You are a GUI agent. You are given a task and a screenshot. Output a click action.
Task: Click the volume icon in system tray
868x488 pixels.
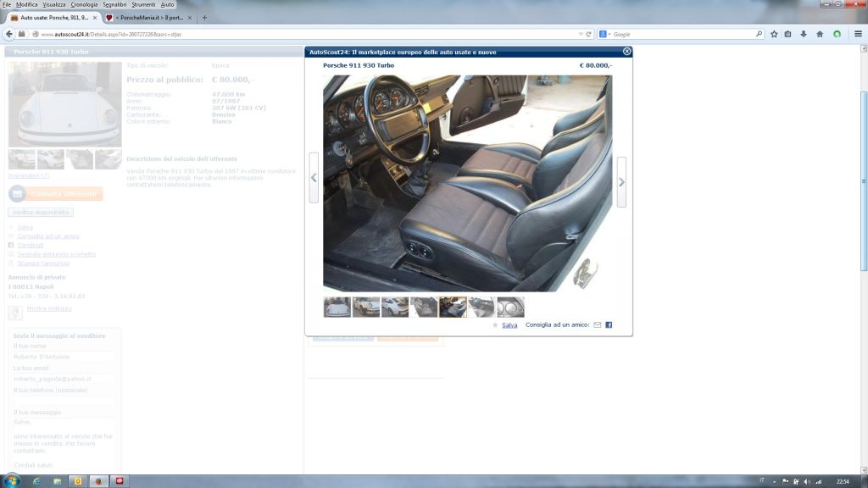(x=807, y=481)
